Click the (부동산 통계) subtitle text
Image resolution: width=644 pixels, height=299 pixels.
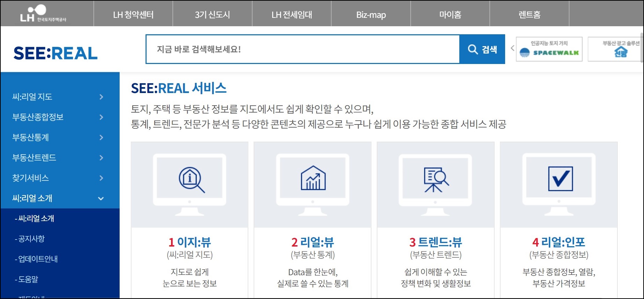313,255
